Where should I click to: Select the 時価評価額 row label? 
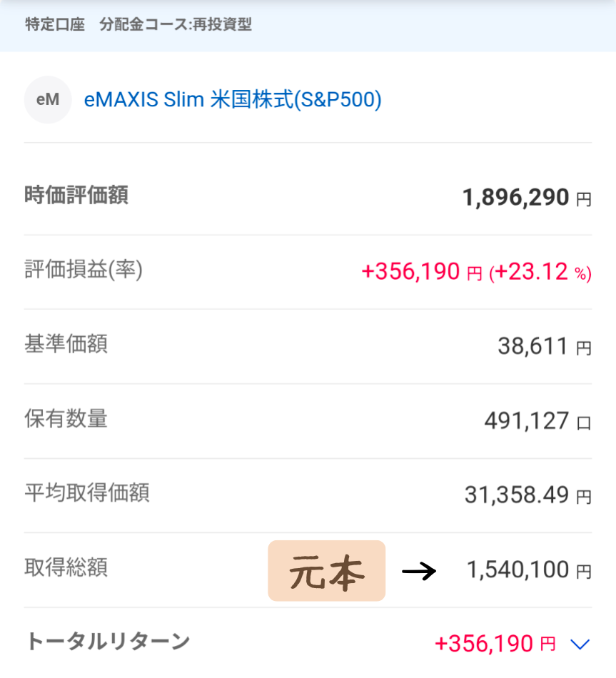[x=76, y=196]
